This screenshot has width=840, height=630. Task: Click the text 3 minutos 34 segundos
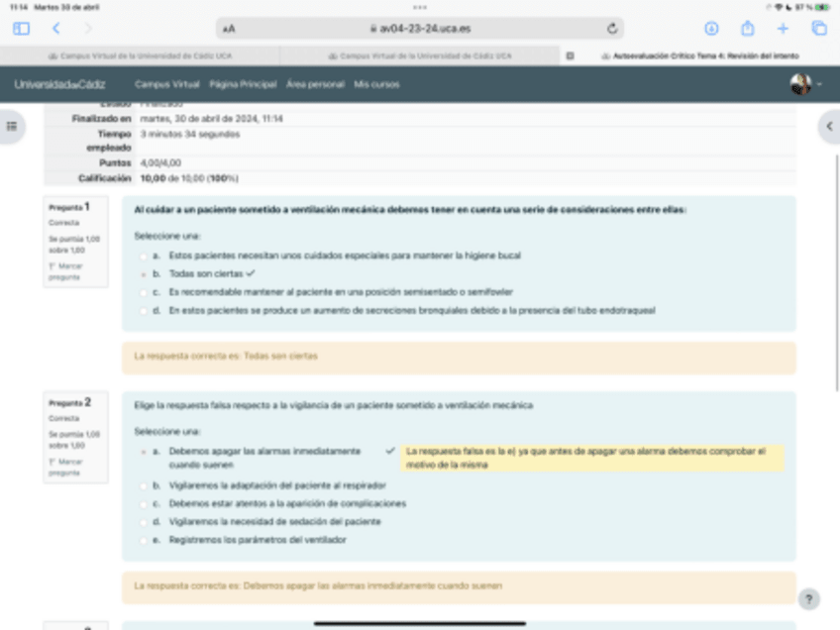[x=189, y=134]
